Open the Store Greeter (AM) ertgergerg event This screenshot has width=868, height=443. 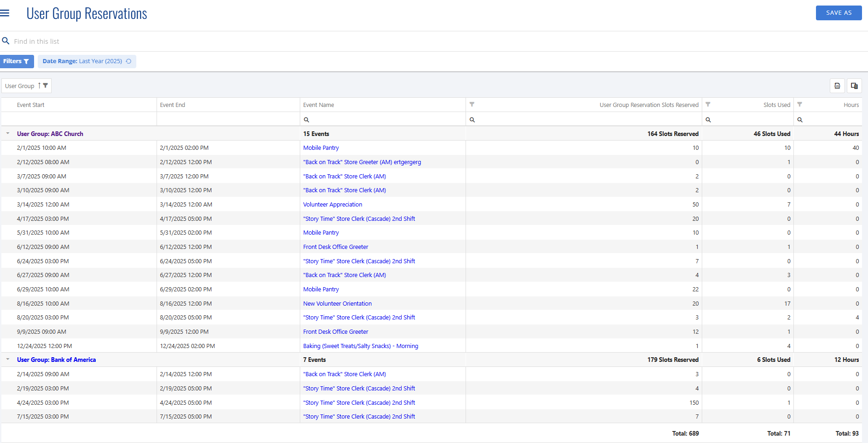(362, 162)
